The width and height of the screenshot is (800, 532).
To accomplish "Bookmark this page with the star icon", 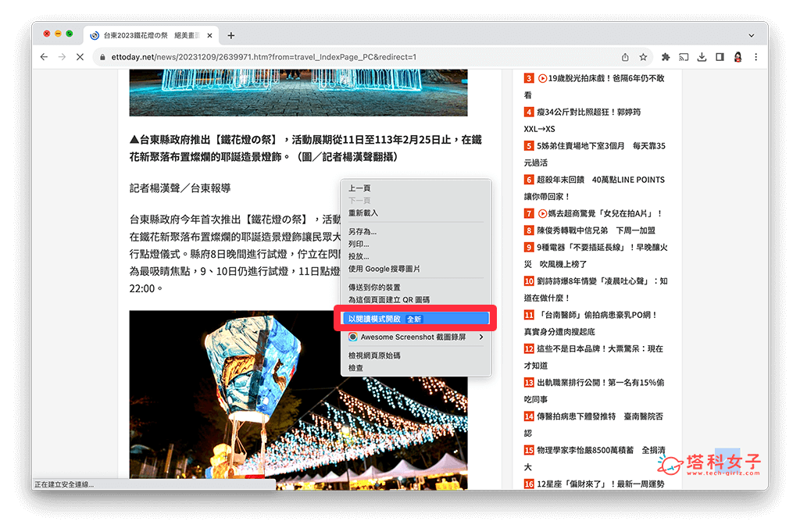I will point(643,57).
